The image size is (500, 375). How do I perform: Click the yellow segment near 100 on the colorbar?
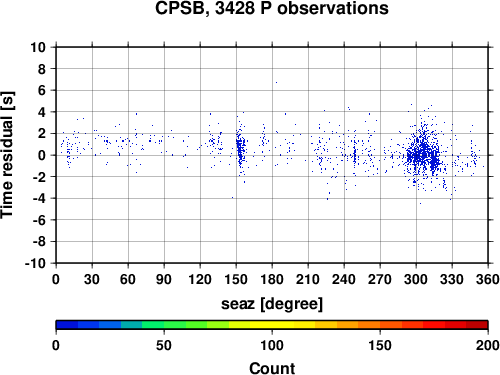tap(272, 325)
